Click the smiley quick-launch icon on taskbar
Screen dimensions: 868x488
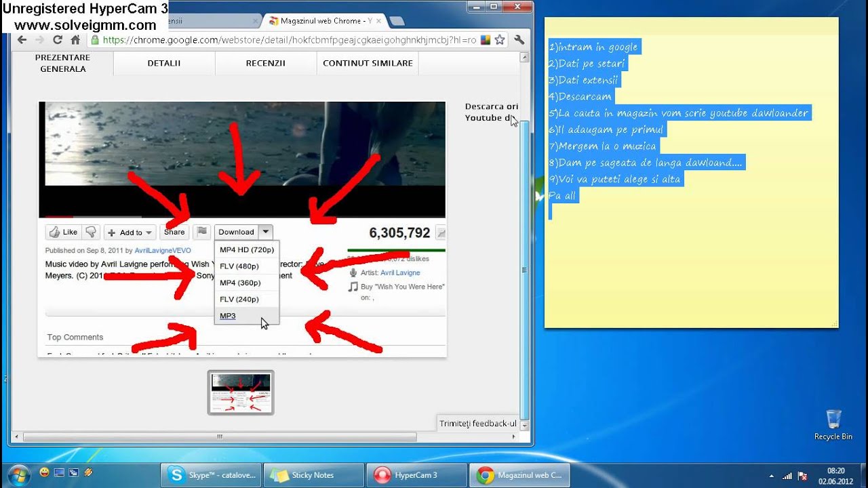click(x=44, y=472)
